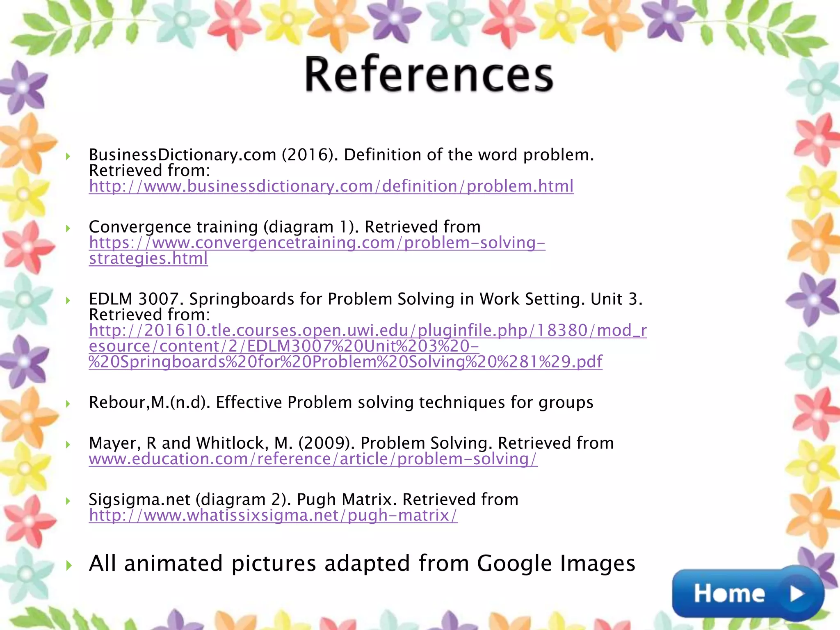Viewport: 840px width, 630px height.
Task: Click the blue Home button
Action: click(748, 593)
